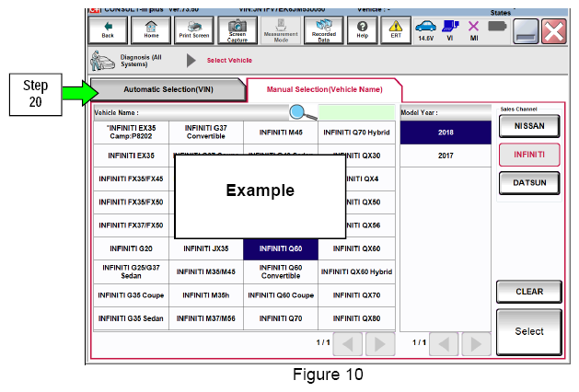Image resolution: width=579 pixels, height=392 pixels.
Task: Choose model year 2017
Action: coord(446,156)
